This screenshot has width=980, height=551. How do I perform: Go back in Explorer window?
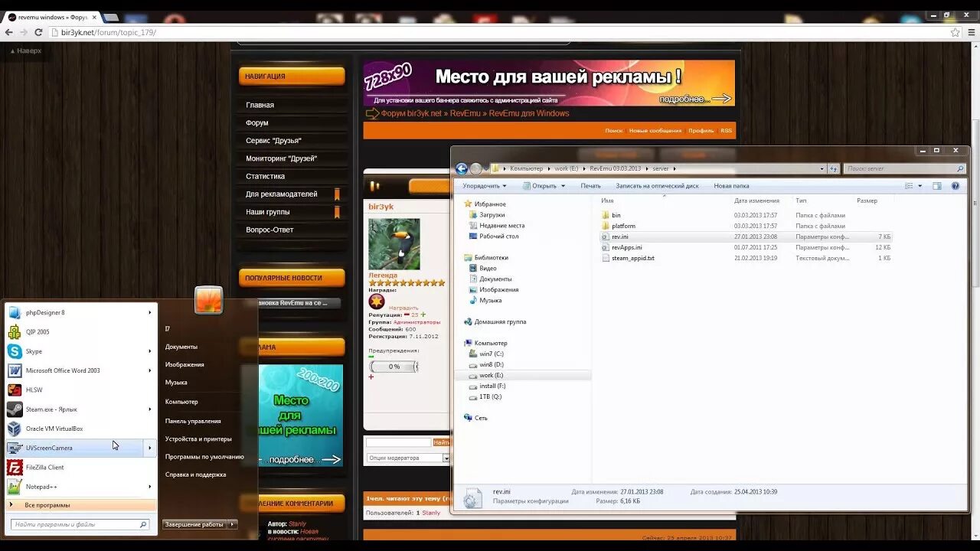[x=462, y=168]
